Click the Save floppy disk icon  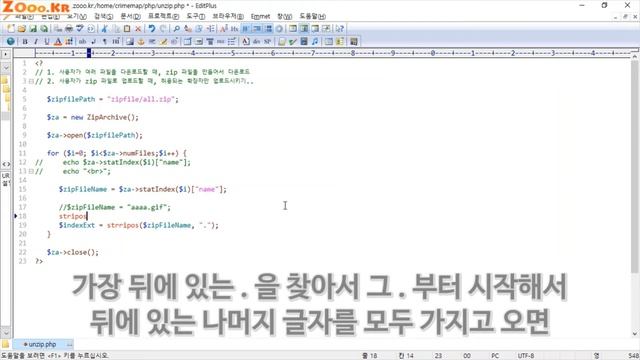33,29
